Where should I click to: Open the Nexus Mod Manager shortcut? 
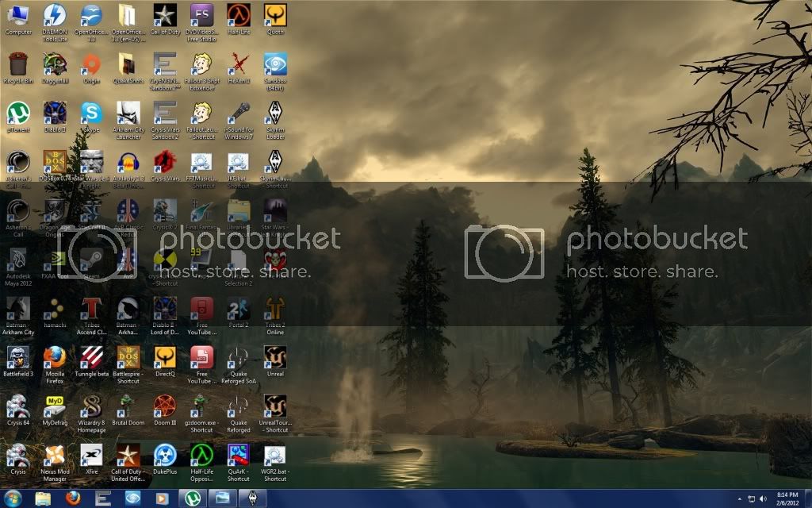54,456
